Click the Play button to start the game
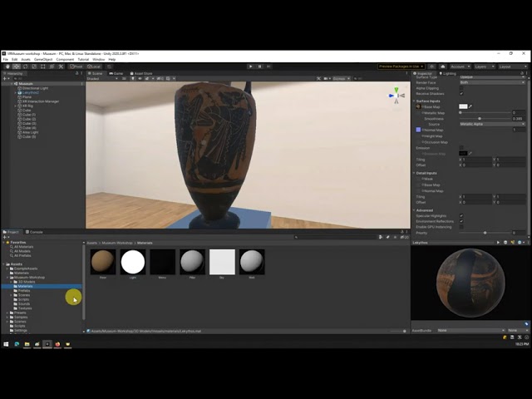Screen dimensions: 532x399 251,66
